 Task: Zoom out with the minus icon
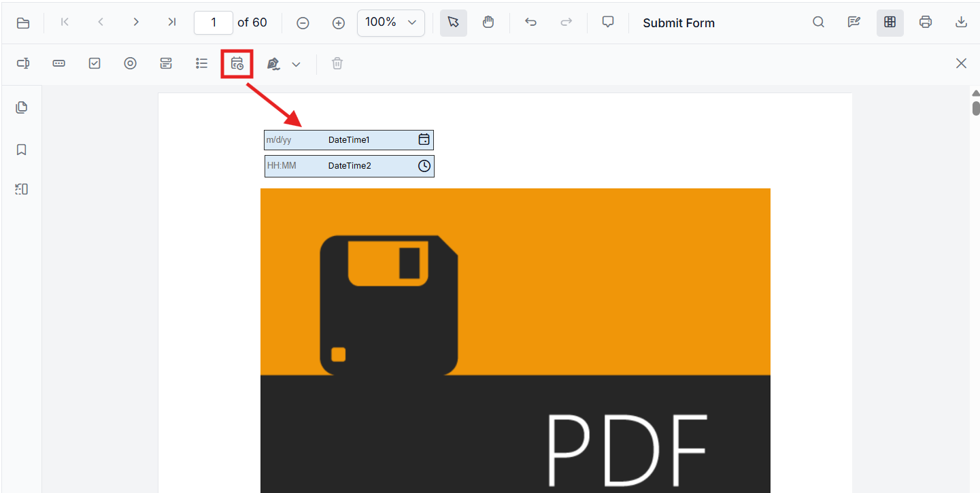(303, 23)
